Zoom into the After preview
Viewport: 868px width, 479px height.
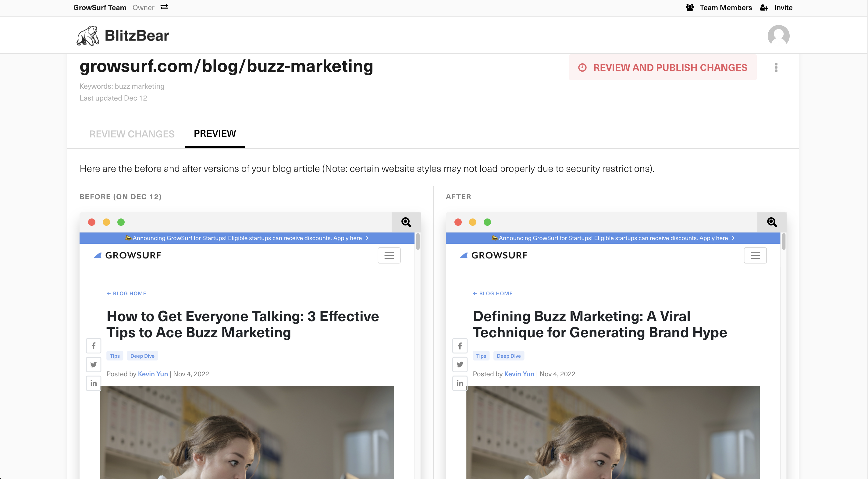click(x=772, y=222)
